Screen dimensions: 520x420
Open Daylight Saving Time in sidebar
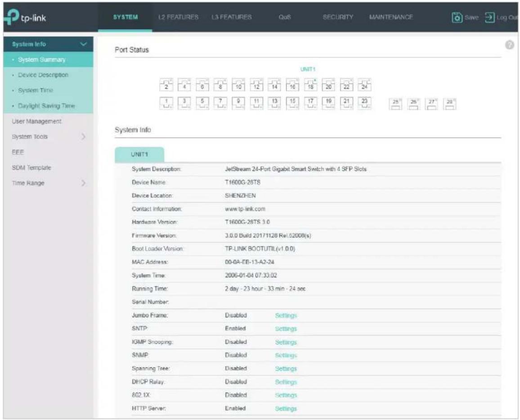pyautogui.click(x=49, y=106)
